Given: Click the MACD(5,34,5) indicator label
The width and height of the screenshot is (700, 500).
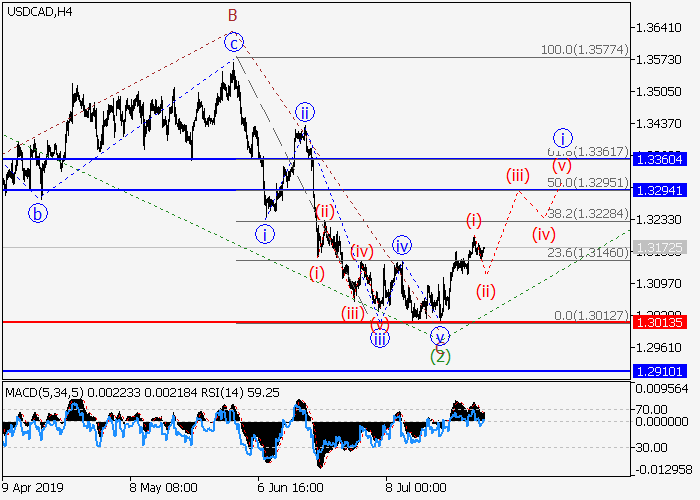Looking at the screenshot, I should coord(38,393).
